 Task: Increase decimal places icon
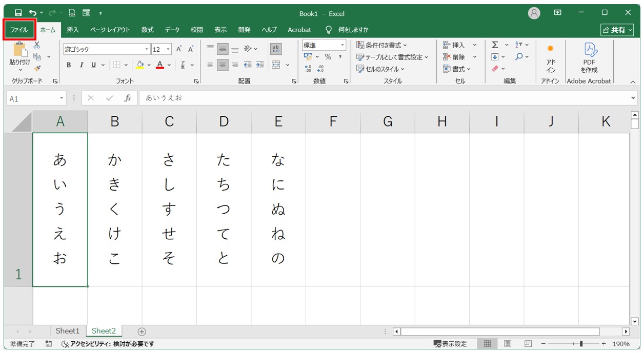pyautogui.click(x=308, y=68)
